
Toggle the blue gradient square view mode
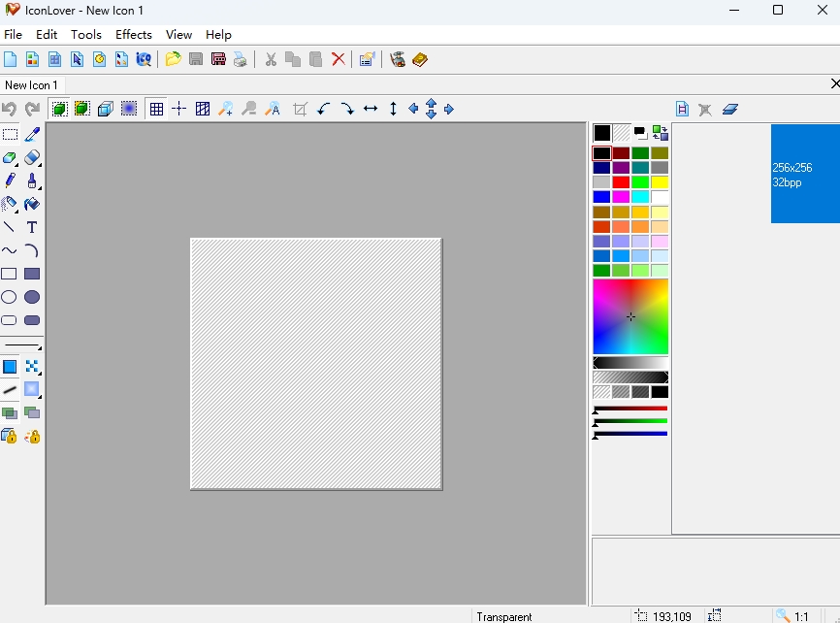(129, 109)
